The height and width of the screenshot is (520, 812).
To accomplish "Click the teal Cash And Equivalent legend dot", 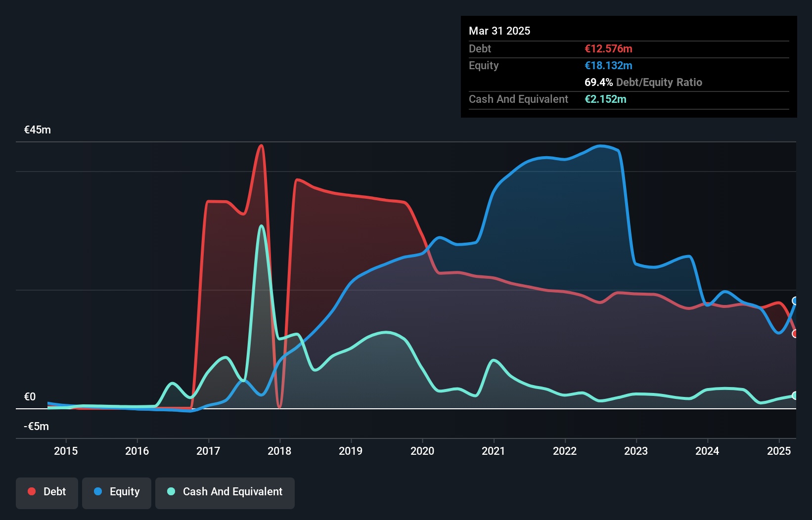I will (170, 491).
